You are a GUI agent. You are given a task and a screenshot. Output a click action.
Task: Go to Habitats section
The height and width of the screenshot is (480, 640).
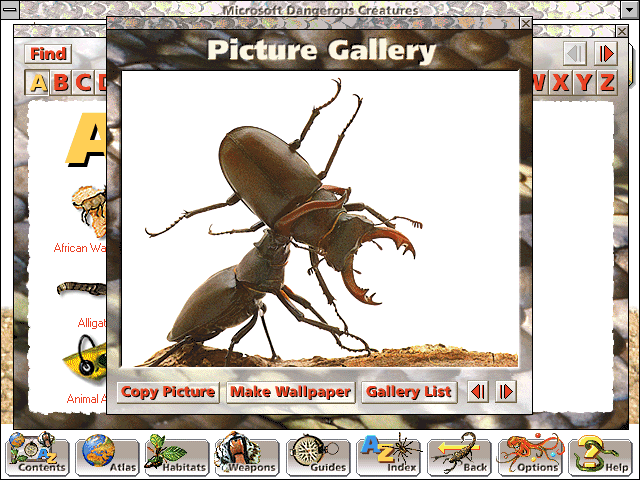click(178, 455)
